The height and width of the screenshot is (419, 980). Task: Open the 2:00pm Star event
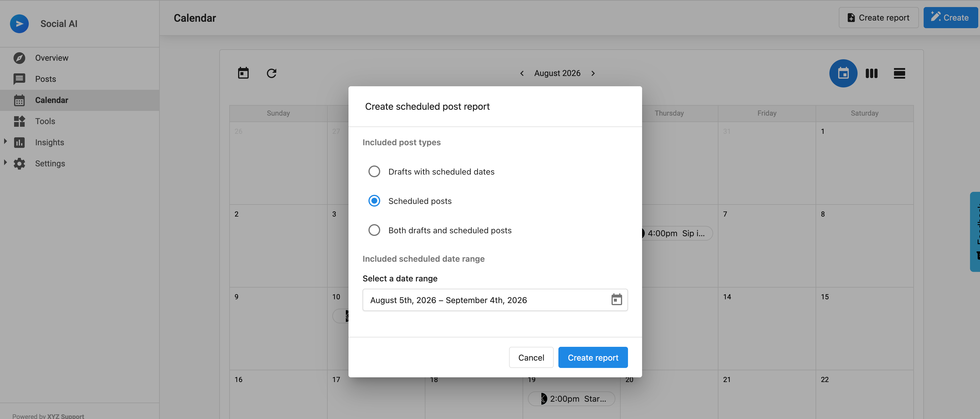[571, 399]
